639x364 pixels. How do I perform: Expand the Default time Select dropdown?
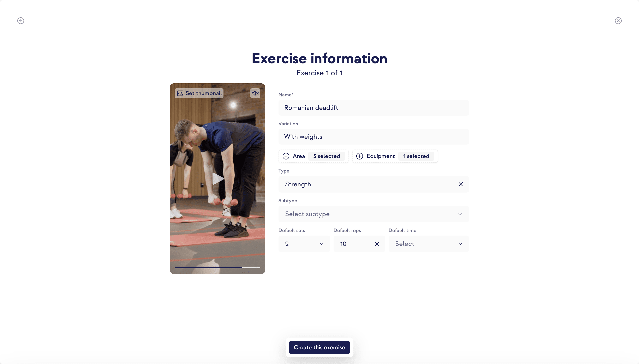428,243
